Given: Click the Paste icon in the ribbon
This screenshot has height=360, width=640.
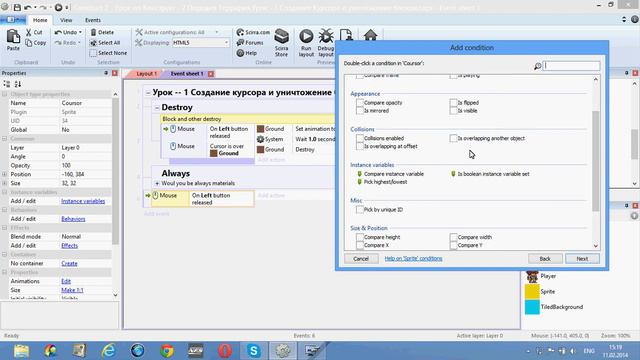Looking at the screenshot, I should [x=13, y=36].
